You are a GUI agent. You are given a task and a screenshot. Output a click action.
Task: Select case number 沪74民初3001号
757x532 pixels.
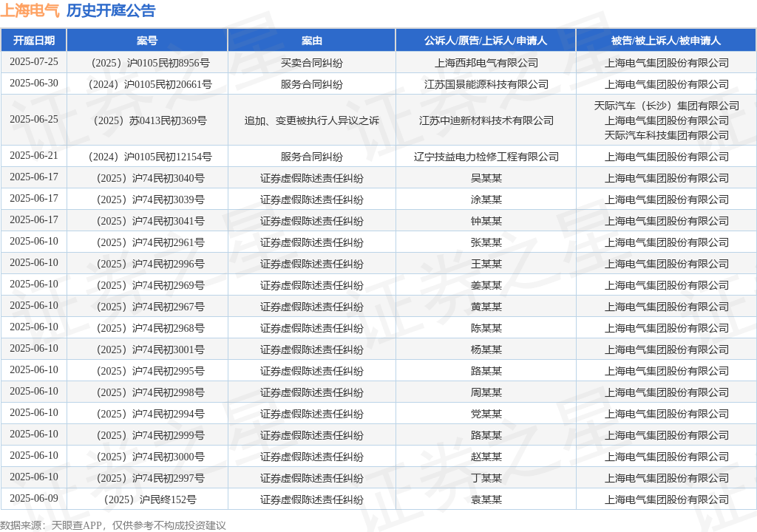150,349
